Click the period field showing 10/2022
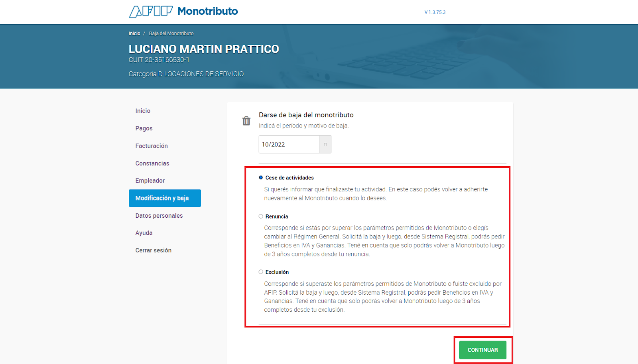Viewport: 638px width, 364px height. 289,144
